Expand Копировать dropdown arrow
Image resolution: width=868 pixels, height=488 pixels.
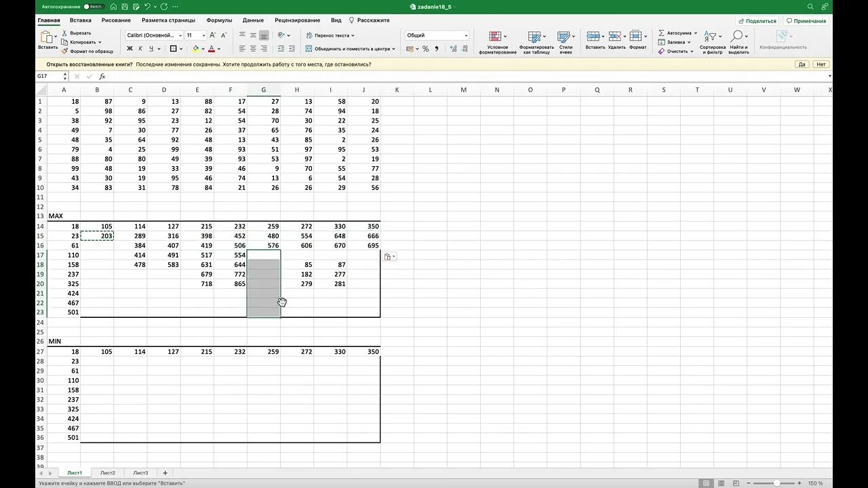click(x=100, y=42)
